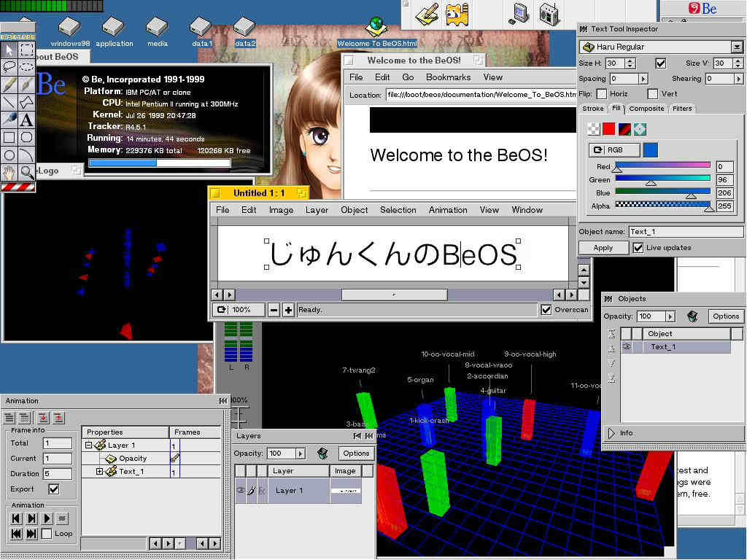Expand the Info disclosure triangle in Objects
747x560 pixels.
coord(612,433)
